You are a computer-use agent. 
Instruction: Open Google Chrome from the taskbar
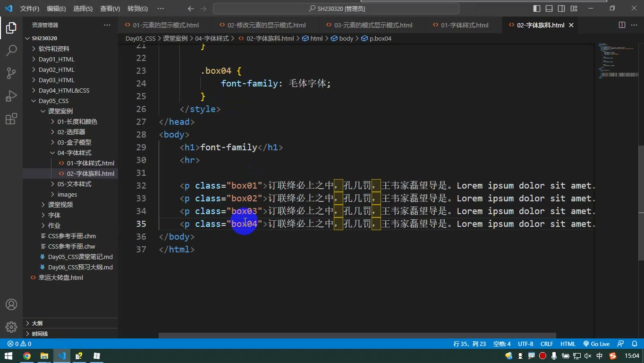tap(27, 356)
